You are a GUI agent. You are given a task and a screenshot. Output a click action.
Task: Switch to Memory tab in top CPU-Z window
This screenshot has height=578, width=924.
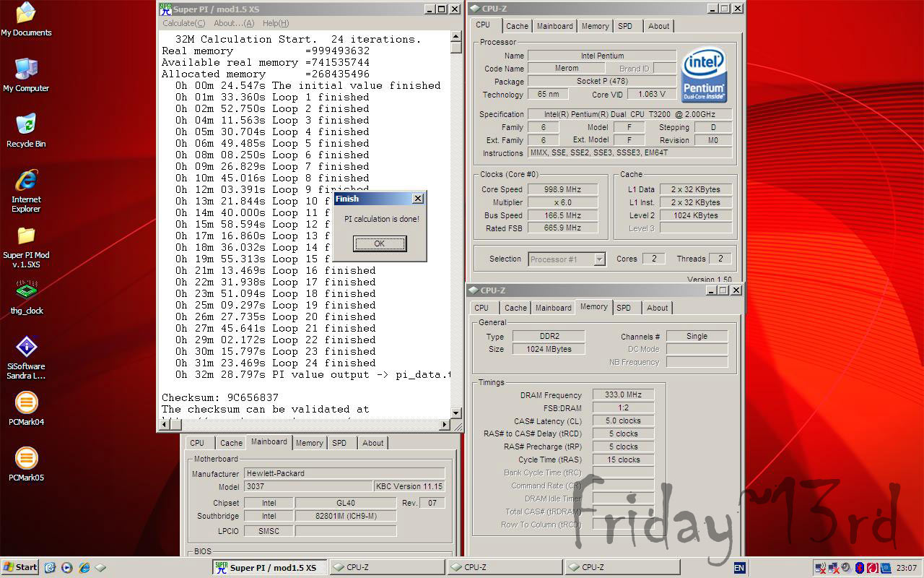596,26
